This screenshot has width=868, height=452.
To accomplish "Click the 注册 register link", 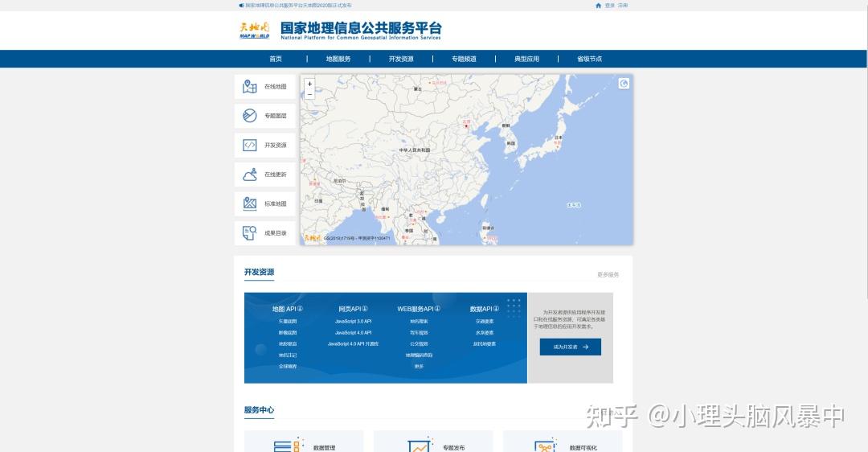I will click(x=623, y=6).
